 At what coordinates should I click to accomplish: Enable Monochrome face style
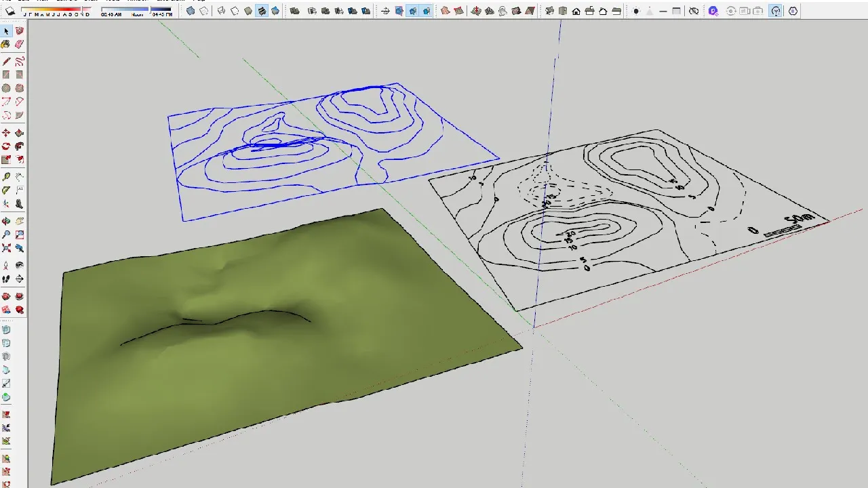point(275,11)
